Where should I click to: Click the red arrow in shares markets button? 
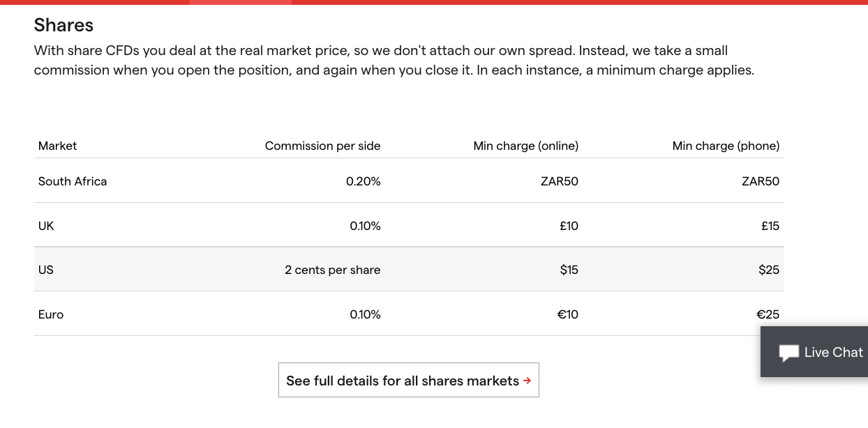point(527,381)
